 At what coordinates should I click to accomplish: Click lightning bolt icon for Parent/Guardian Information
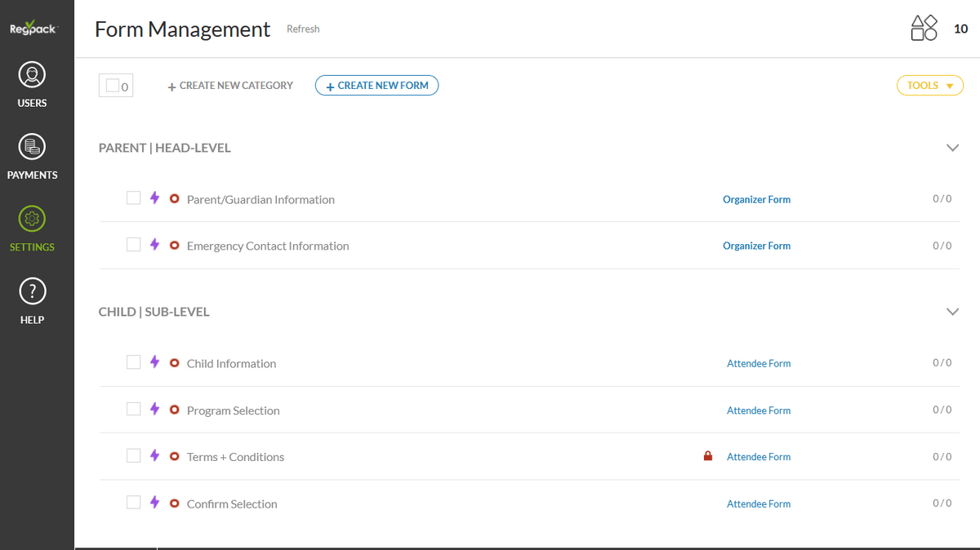(x=154, y=198)
